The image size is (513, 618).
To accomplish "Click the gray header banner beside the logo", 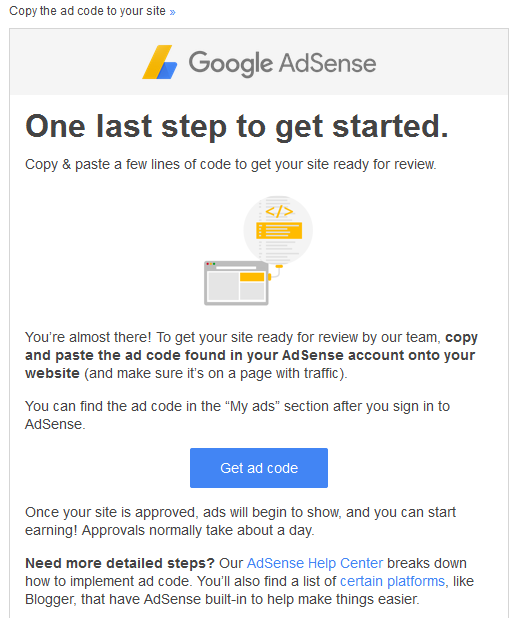I will [441, 62].
